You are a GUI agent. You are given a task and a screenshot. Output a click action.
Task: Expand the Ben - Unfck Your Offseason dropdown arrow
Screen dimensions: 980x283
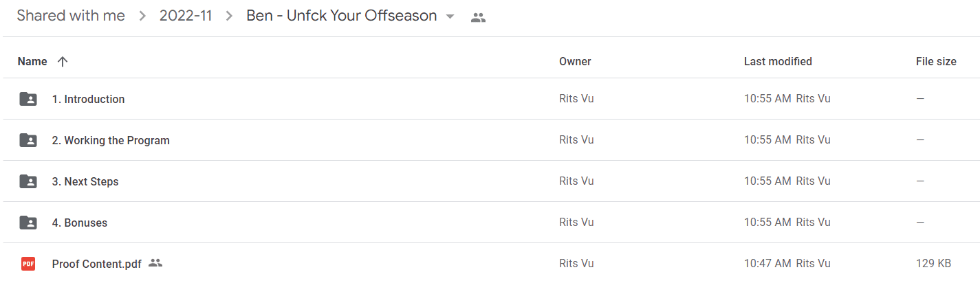[450, 16]
